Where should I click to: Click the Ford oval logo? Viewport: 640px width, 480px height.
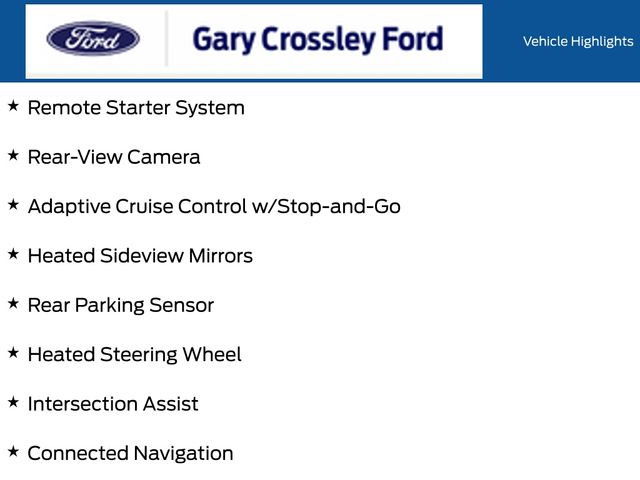pyautogui.click(x=93, y=40)
